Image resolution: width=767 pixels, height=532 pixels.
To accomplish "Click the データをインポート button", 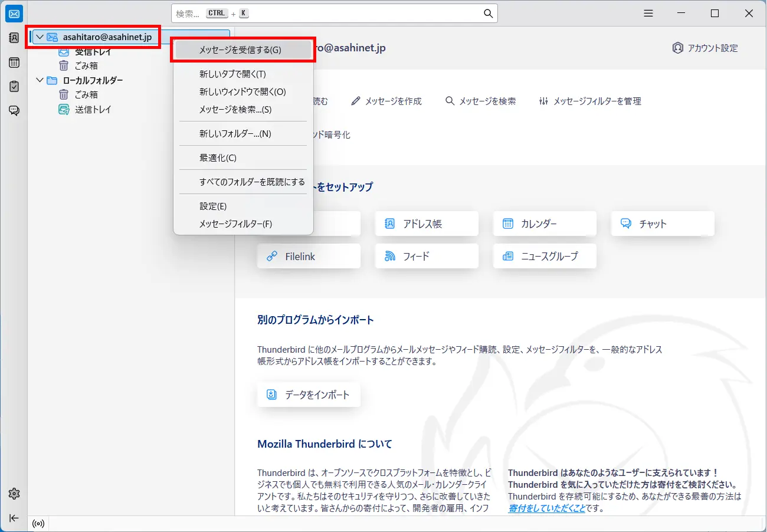I will tap(309, 394).
